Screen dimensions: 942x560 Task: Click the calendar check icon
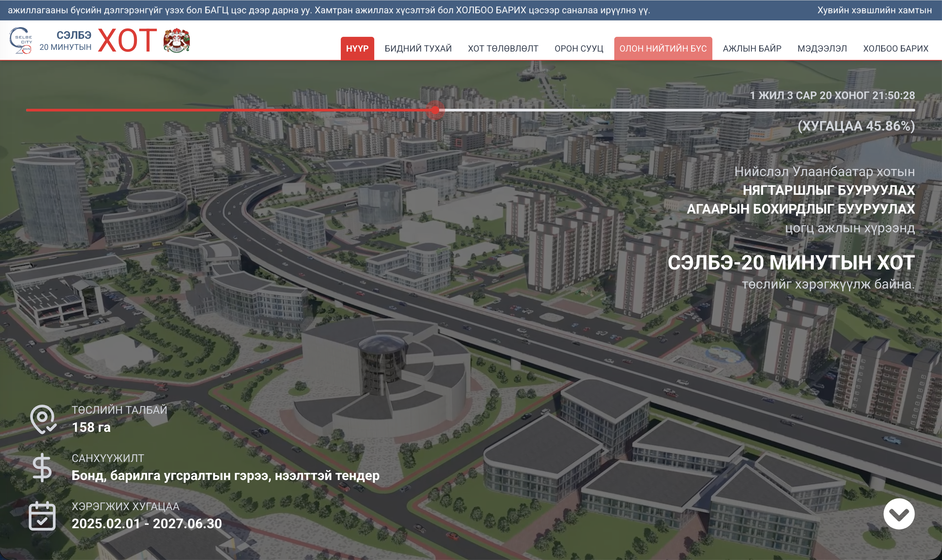[42, 516]
